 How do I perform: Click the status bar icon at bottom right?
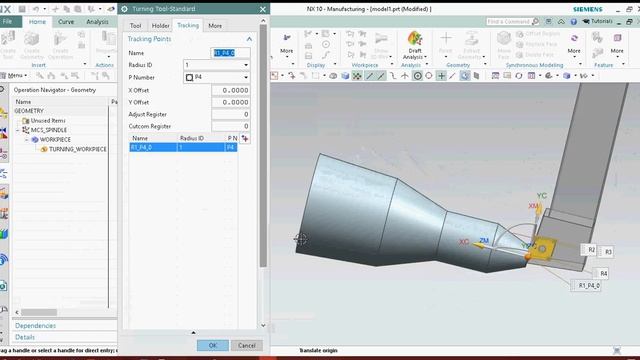click(617, 350)
